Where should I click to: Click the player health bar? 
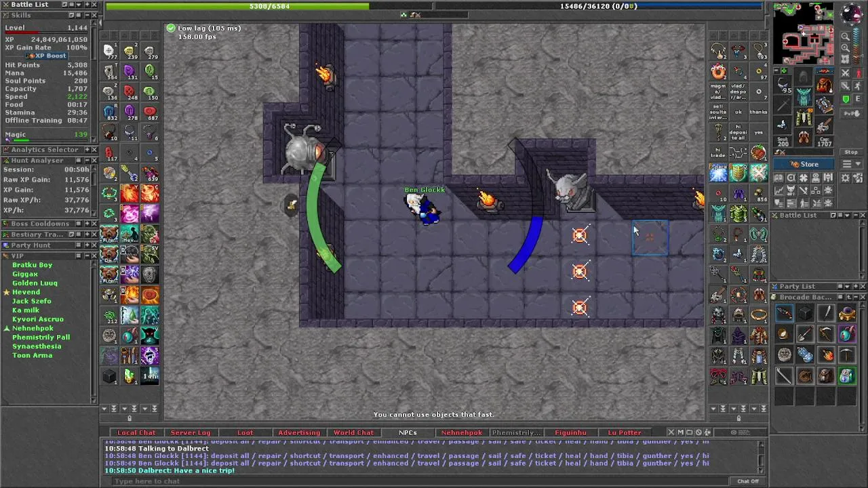click(269, 6)
